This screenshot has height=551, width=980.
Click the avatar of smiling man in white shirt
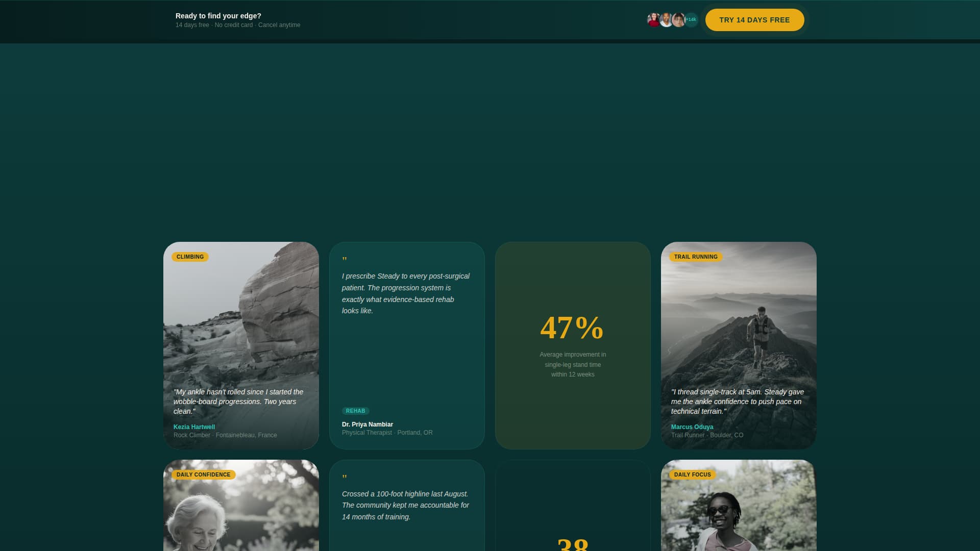pyautogui.click(x=666, y=20)
